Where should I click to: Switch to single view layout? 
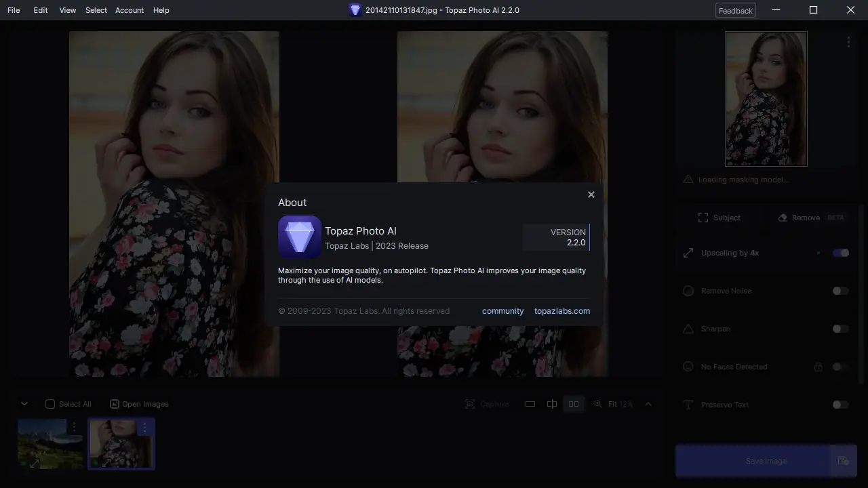[530, 404]
